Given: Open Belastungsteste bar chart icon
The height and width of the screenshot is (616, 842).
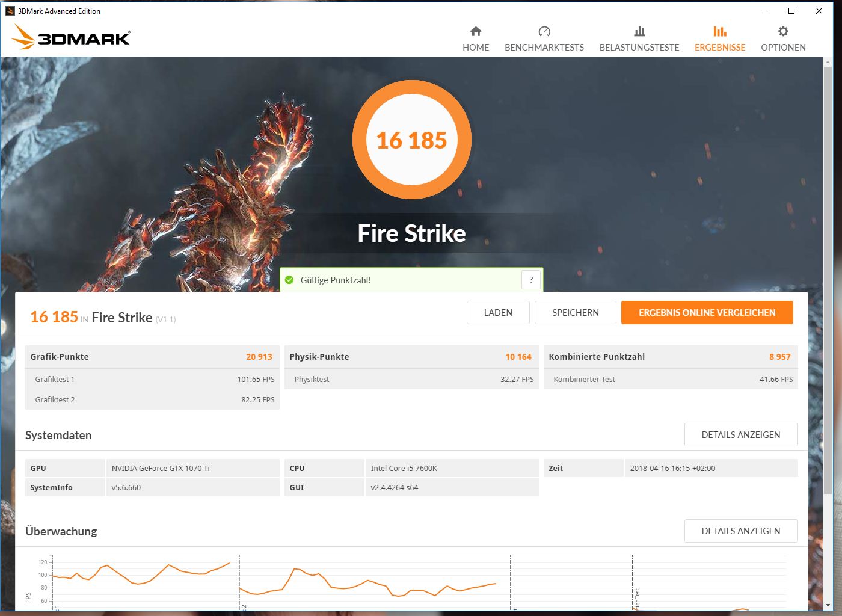Looking at the screenshot, I should tap(639, 31).
